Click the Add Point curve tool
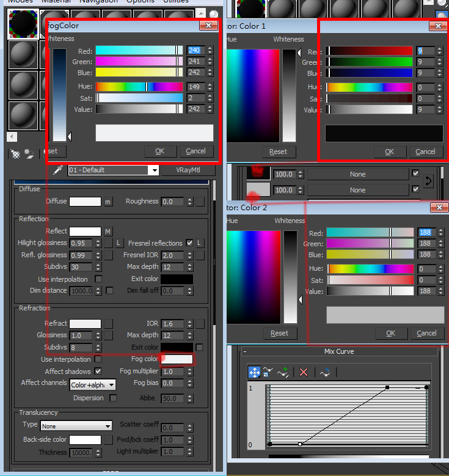 pyautogui.click(x=283, y=372)
